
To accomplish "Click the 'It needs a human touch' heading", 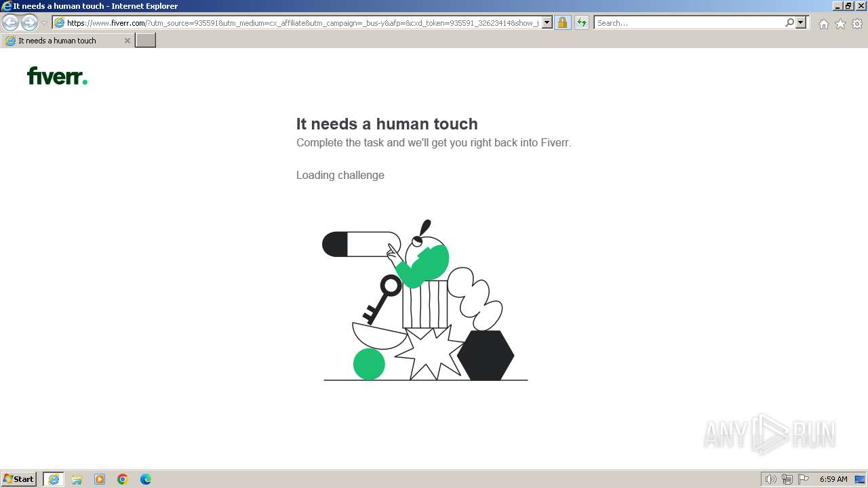I will [387, 124].
